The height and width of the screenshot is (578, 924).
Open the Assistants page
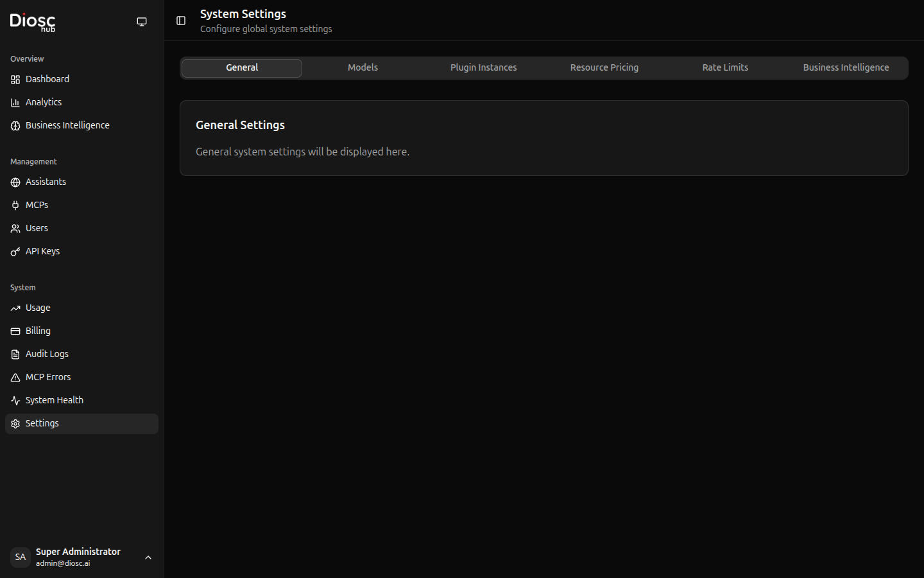tap(45, 181)
